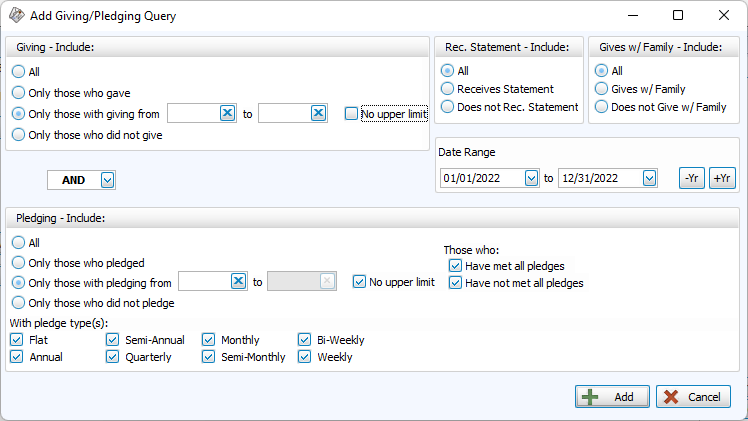
Task: Clear the giving from amount field
Action: [x=227, y=114]
